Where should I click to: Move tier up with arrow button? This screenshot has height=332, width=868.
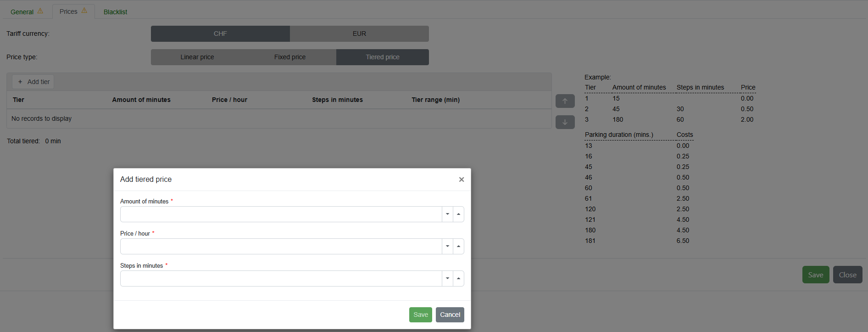[x=565, y=101]
